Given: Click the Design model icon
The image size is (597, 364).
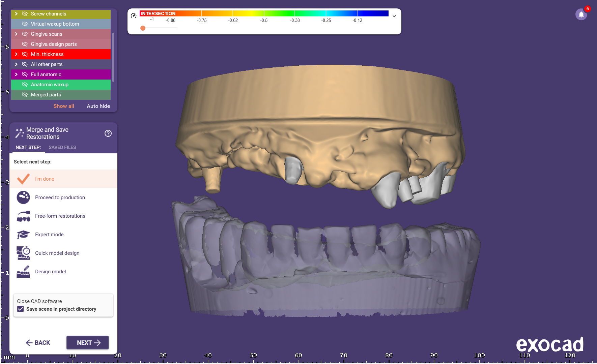Looking at the screenshot, I should tap(23, 272).
